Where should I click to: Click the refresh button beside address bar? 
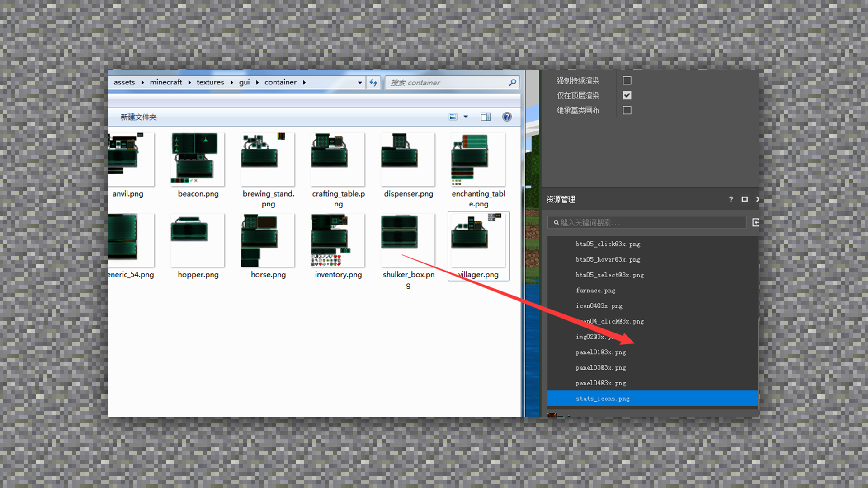[373, 83]
